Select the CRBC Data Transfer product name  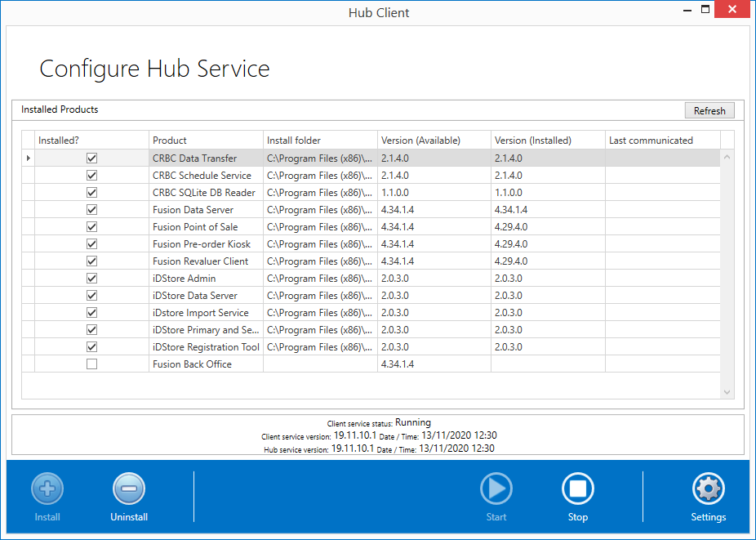(x=195, y=158)
